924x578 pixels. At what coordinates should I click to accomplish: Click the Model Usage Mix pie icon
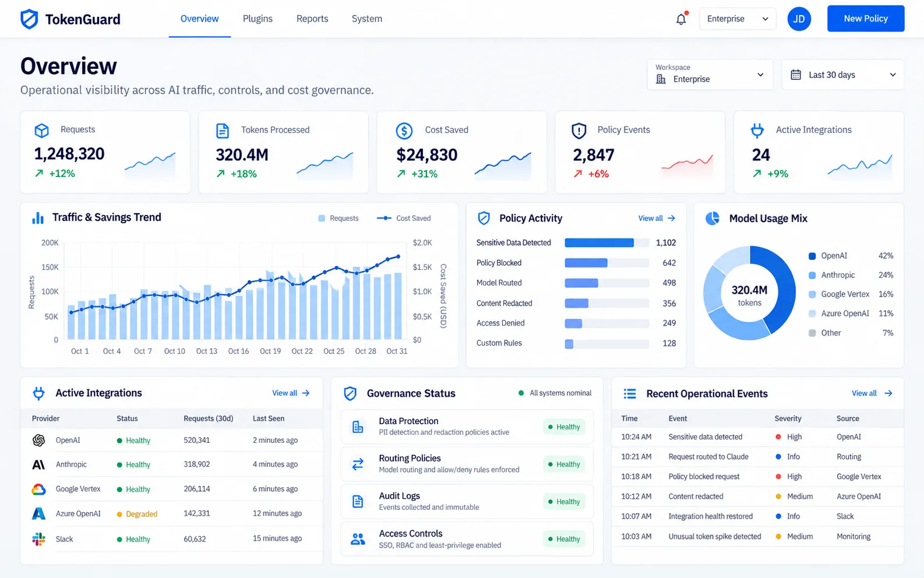[x=713, y=218]
